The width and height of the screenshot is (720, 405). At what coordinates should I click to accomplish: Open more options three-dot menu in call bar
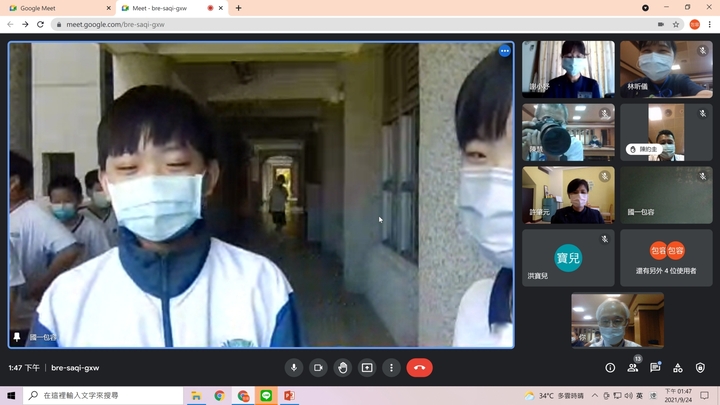[391, 368]
